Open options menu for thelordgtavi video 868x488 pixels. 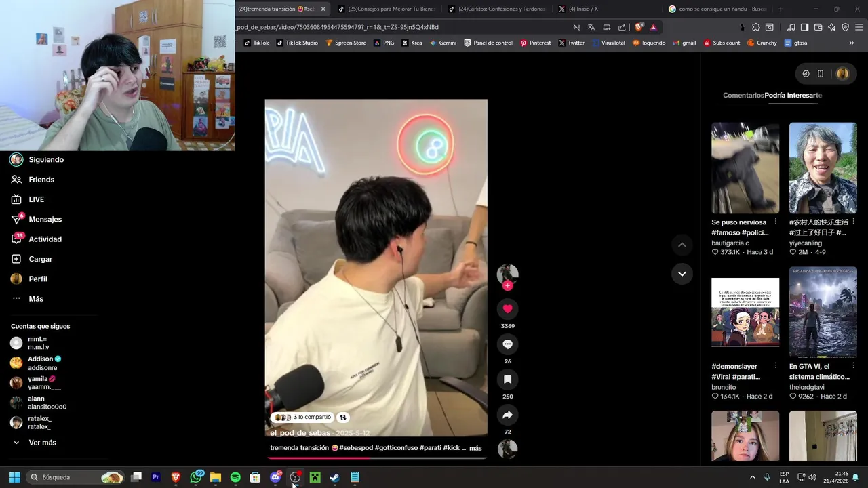coord(853,366)
